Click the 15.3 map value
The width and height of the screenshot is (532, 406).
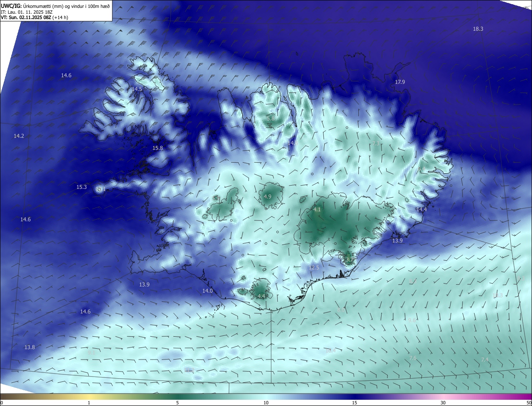click(x=81, y=187)
